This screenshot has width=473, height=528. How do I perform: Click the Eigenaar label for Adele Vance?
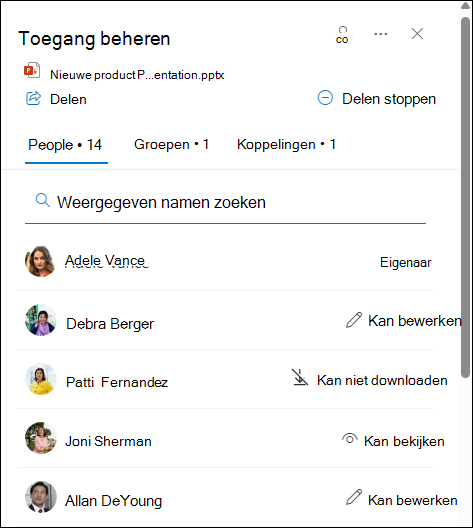(x=405, y=262)
